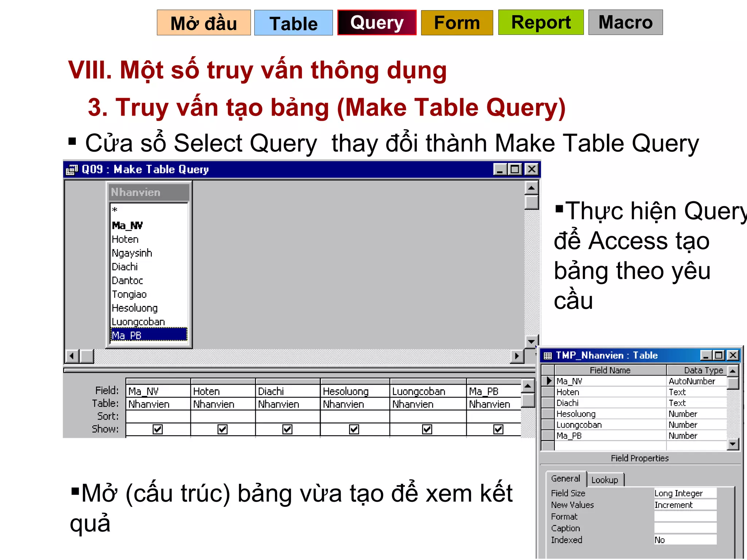Click Field cell Hoten in design grid

click(x=223, y=391)
